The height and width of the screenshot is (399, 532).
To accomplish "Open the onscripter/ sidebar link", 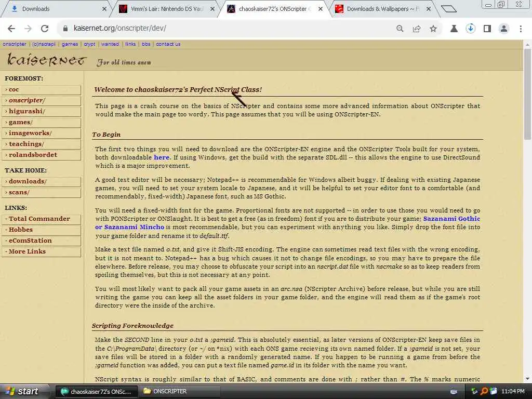I will 42,100.
